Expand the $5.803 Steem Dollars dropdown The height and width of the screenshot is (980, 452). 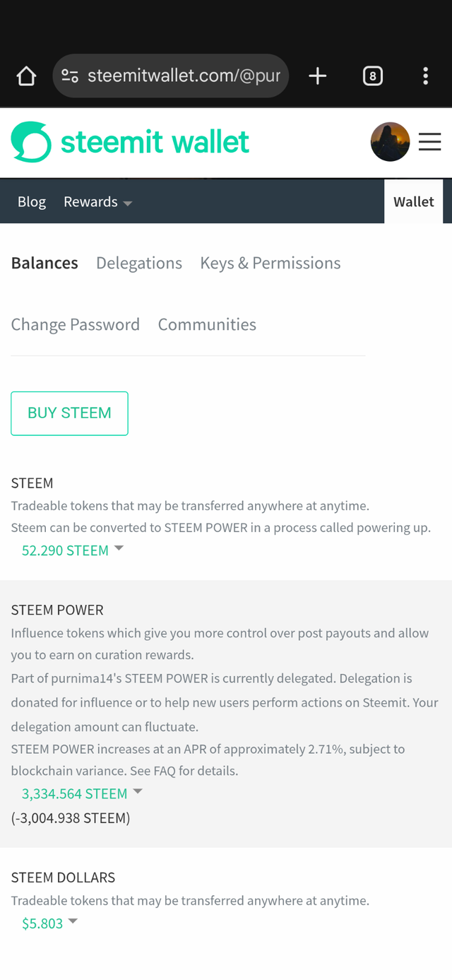coord(49,923)
